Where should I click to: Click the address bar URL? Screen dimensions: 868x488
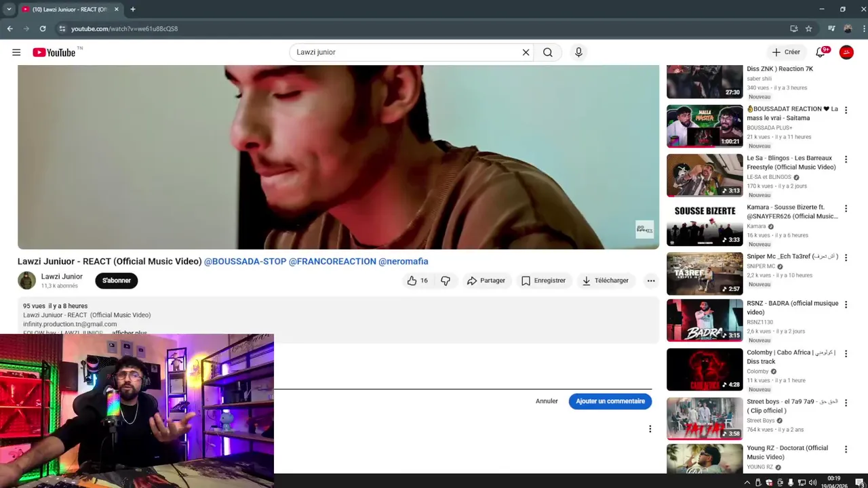[125, 29]
